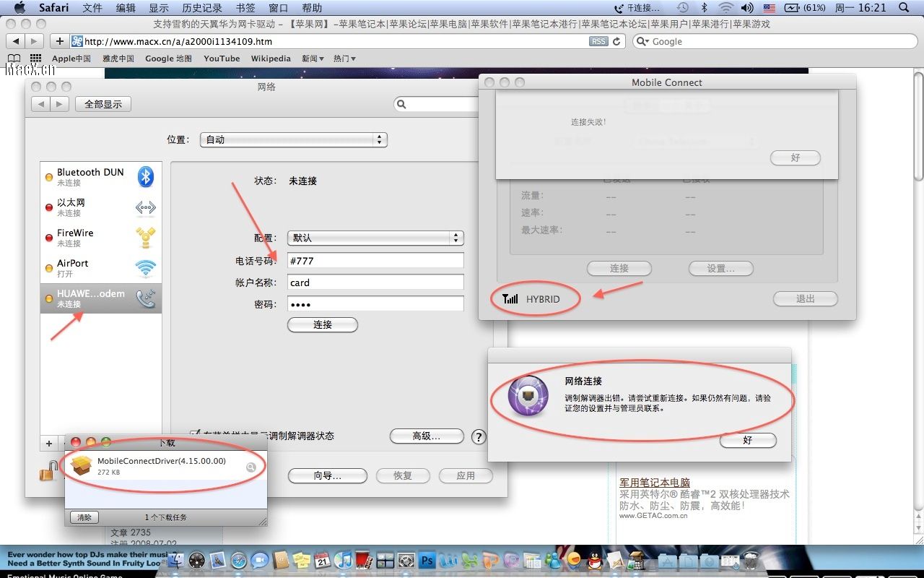Select the HUAWEI modem service
Image resolution: width=924 pixels, height=578 pixels.
click(x=100, y=298)
